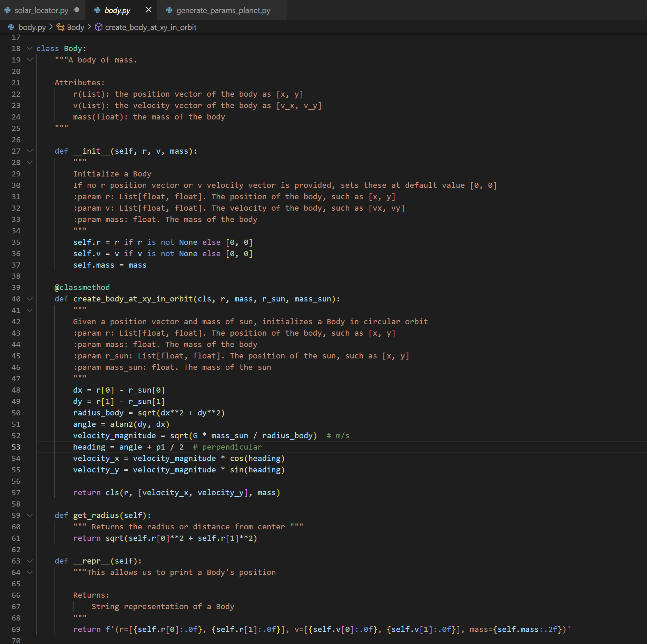Click the '__repr__' method name
647x644 pixels.
[91, 561]
